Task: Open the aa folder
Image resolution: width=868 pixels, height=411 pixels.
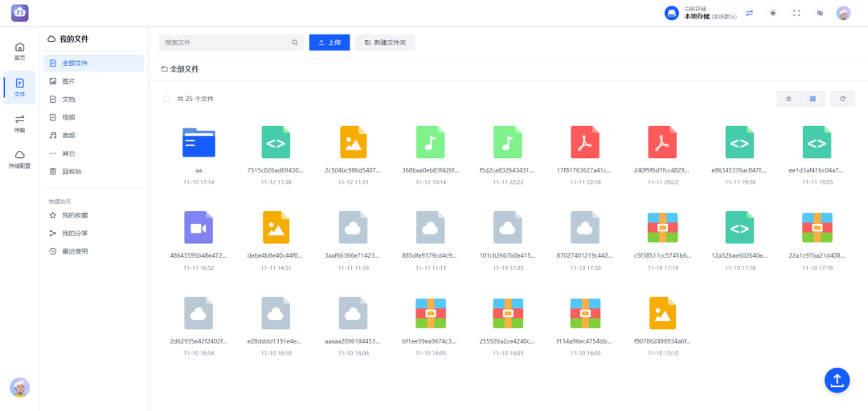Action: [x=199, y=142]
